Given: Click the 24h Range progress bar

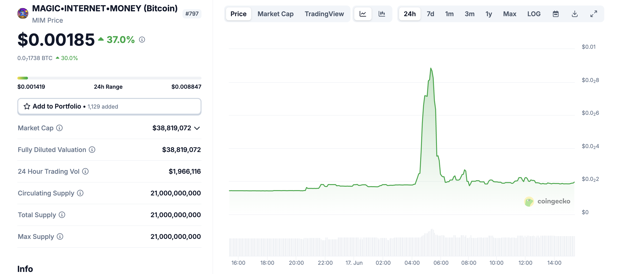Looking at the screenshot, I should pos(109,78).
